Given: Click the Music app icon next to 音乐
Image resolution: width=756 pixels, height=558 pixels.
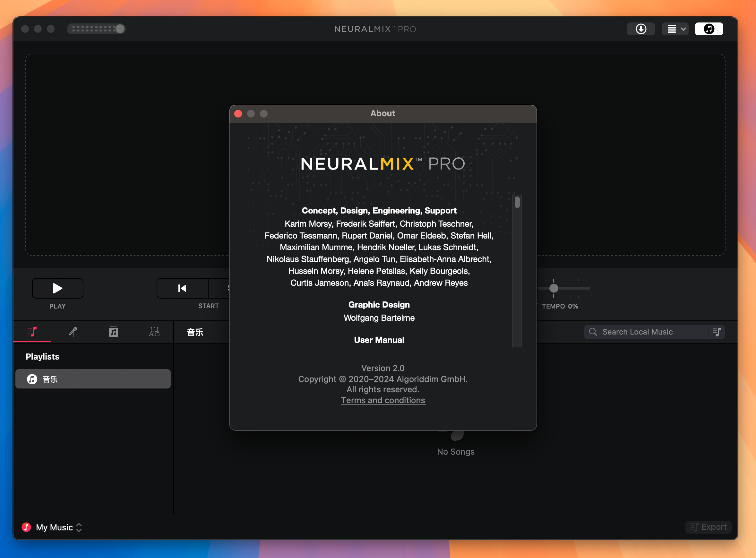Looking at the screenshot, I should (x=32, y=379).
